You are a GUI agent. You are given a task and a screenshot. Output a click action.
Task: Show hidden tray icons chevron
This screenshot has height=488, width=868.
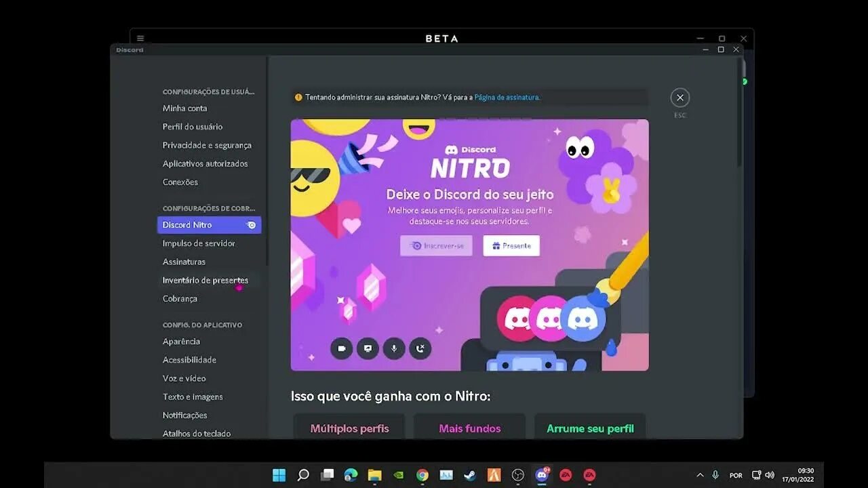pos(700,475)
